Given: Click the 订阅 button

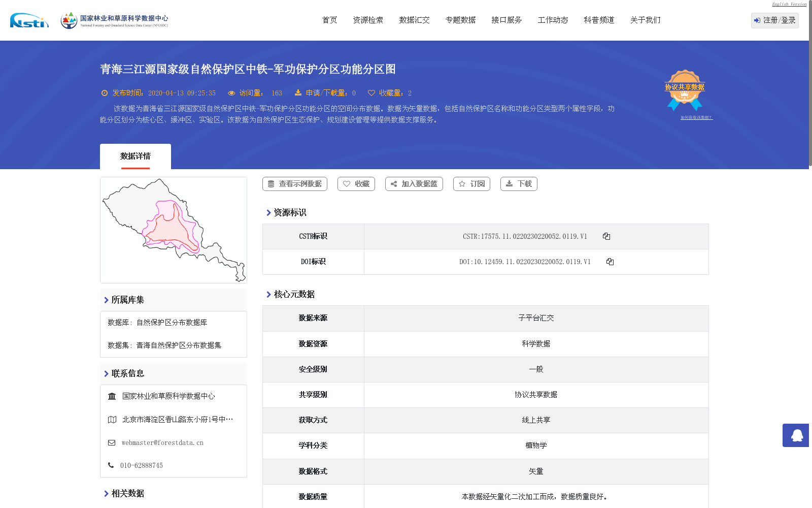Looking at the screenshot, I should [x=471, y=184].
